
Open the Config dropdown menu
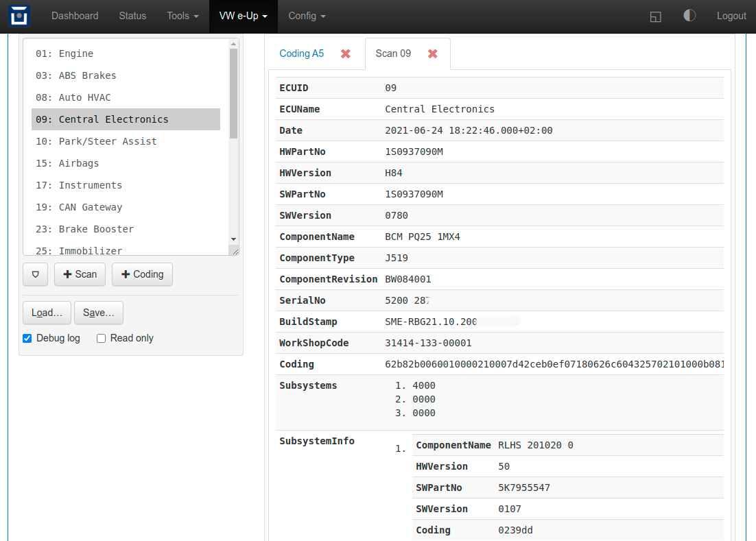(307, 16)
